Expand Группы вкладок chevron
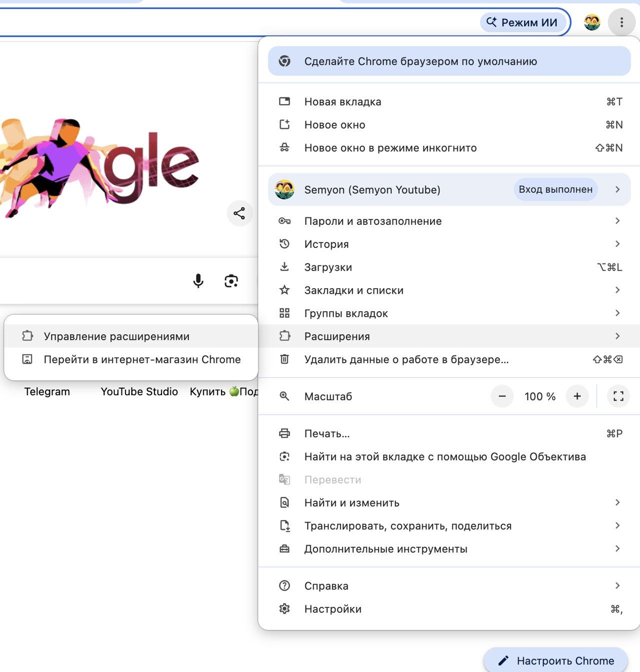640x672 pixels. [617, 313]
